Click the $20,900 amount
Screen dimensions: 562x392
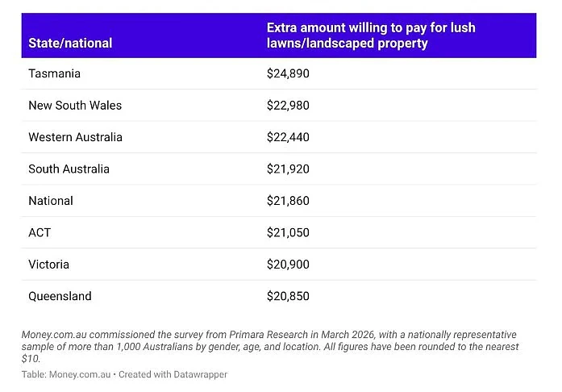[288, 265]
